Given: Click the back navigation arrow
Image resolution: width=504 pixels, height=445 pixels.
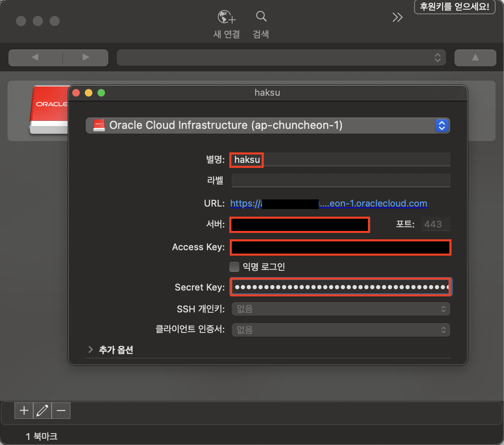Looking at the screenshot, I should click(35, 58).
